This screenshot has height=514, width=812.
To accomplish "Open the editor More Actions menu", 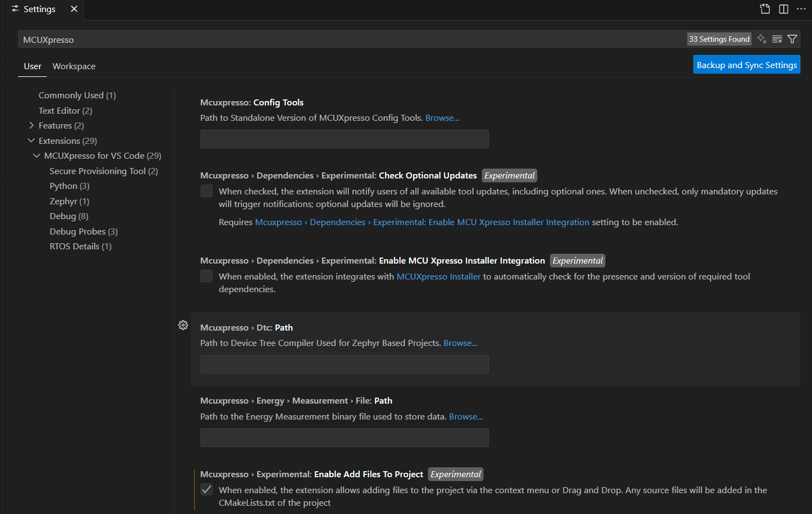I will (x=801, y=9).
